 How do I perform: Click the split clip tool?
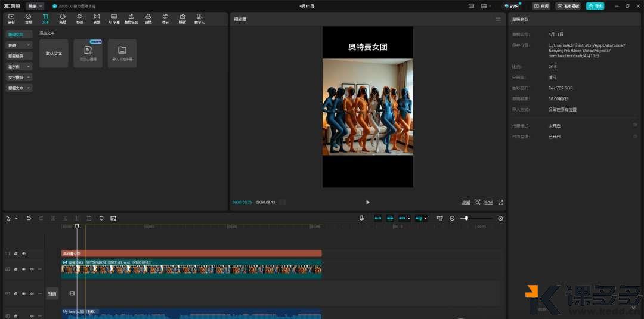[x=53, y=218]
